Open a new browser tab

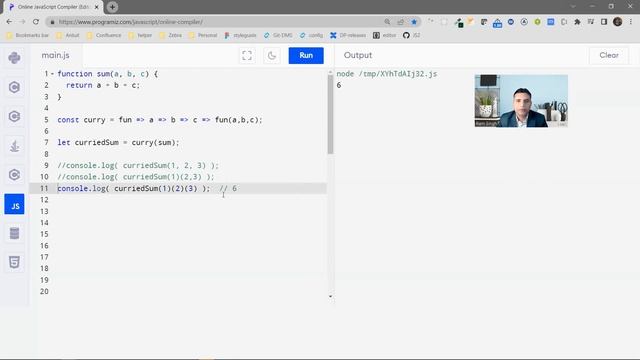click(112, 7)
